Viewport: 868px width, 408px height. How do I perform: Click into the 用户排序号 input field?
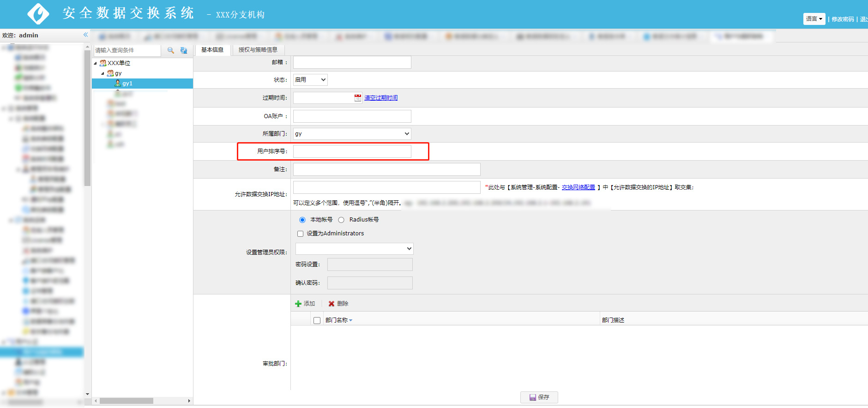coord(352,151)
